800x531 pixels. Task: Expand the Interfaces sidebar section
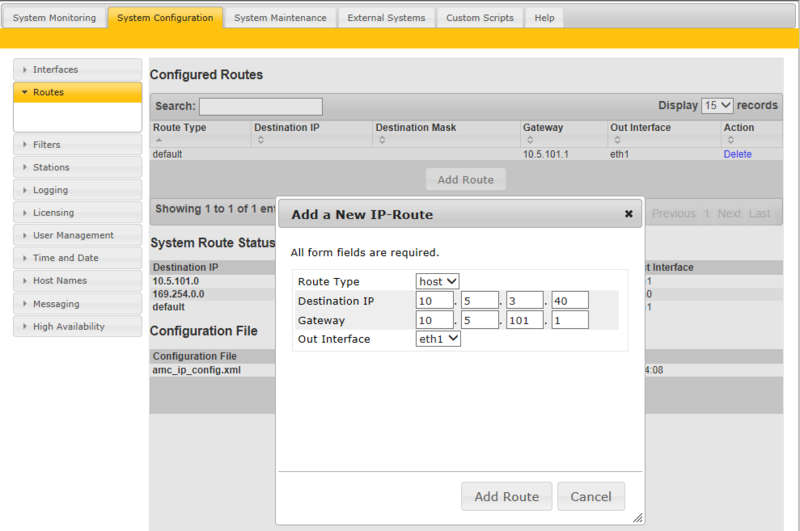(x=77, y=70)
